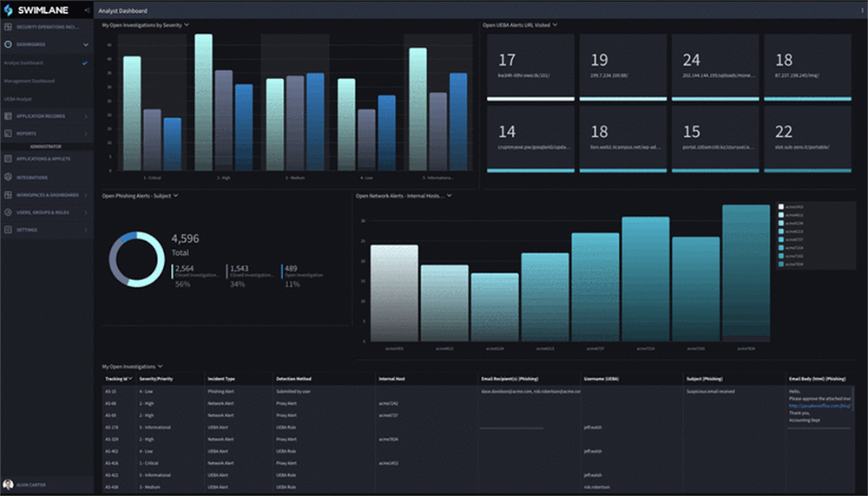
Task: Click Analyst Dashboard title in header
Action: coord(123,10)
